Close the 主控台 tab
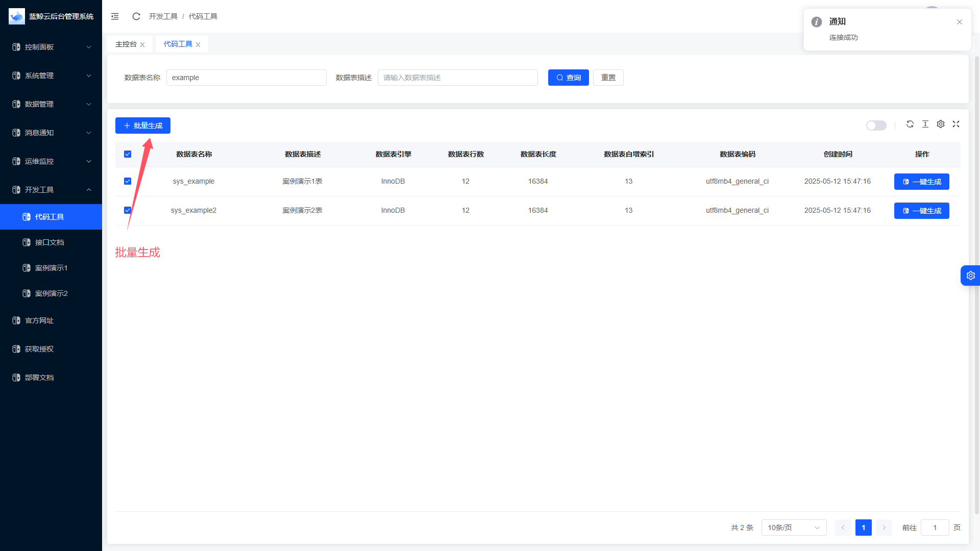This screenshot has height=551, width=980. pos(142,45)
